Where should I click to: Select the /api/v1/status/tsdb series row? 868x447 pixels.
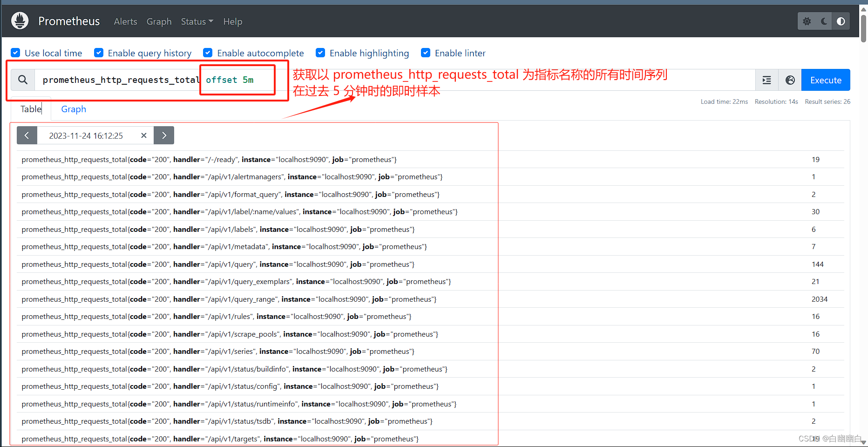(430, 421)
